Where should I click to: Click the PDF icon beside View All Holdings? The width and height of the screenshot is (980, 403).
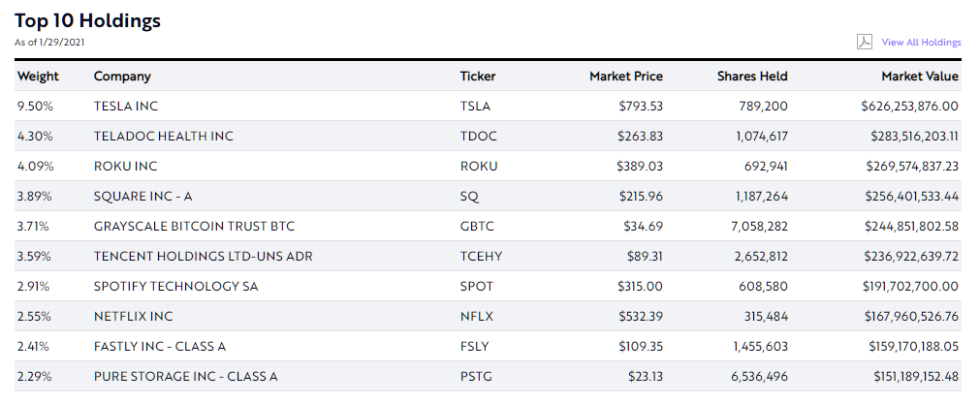coord(865,42)
